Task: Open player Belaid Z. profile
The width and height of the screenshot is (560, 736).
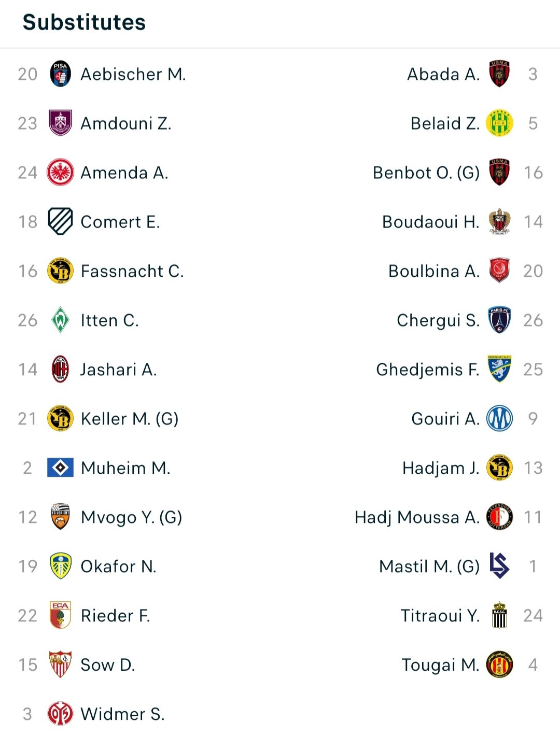Action: (x=445, y=123)
